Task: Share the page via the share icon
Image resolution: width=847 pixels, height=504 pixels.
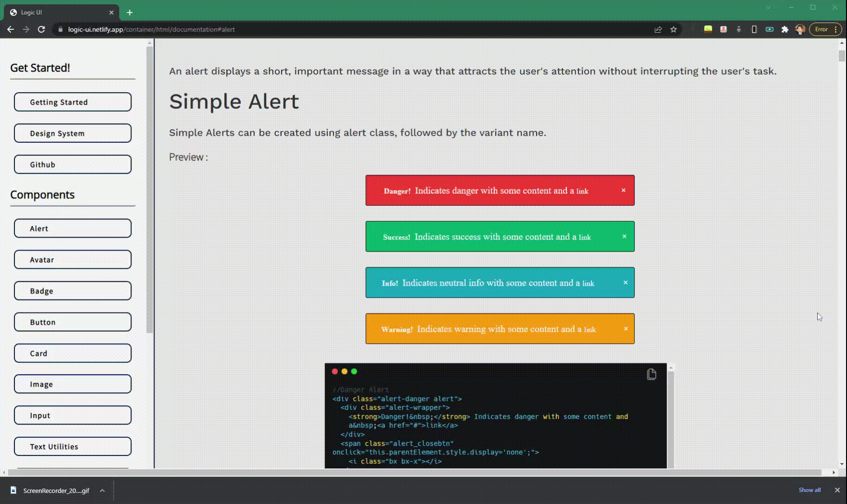Action: [x=658, y=29]
